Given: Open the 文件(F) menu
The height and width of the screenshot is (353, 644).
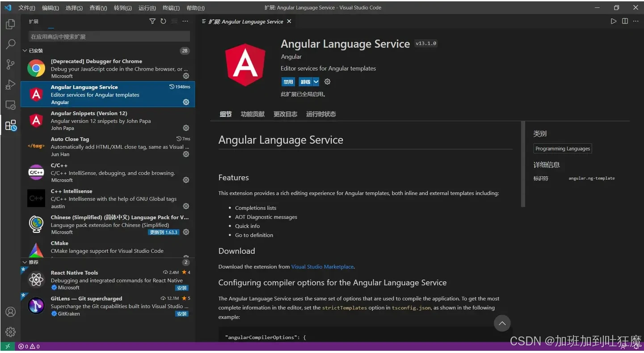Looking at the screenshot, I should point(26,8).
